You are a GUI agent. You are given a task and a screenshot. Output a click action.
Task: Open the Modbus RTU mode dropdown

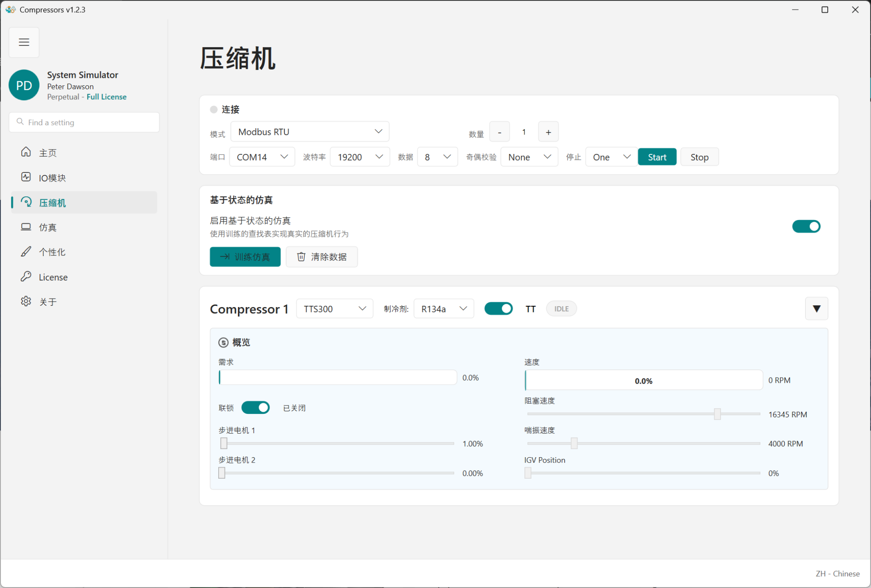click(310, 132)
